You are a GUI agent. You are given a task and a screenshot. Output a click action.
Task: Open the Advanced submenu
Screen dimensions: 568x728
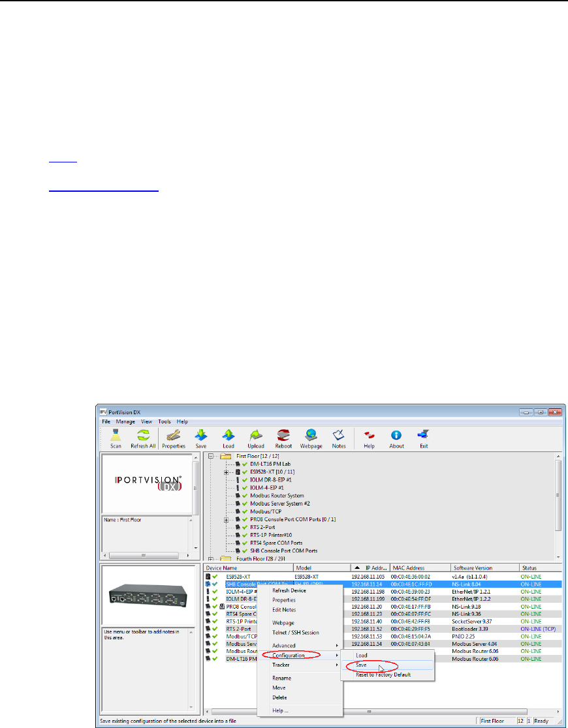click(x=300, y=646)
